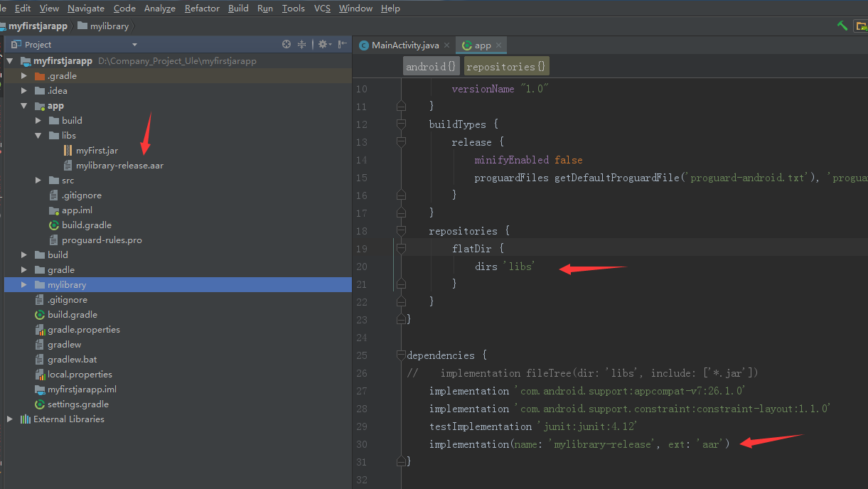Click the repositories{} breadcrumb

(x=507, y=67)
